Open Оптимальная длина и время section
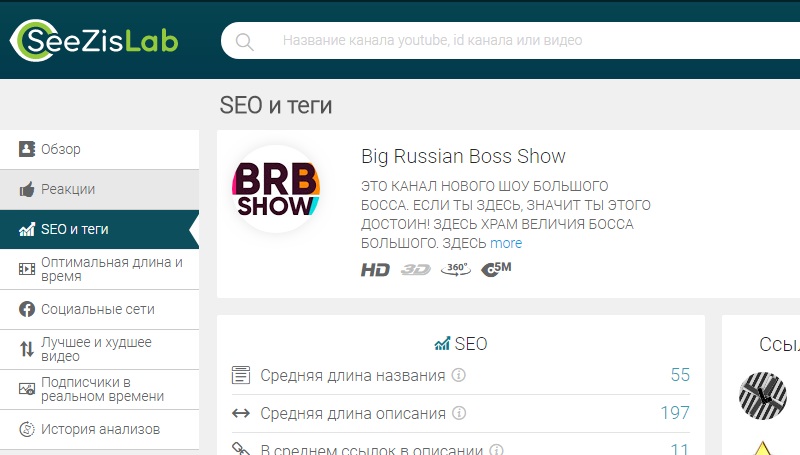This screenshot has height=455, width=800. click(99, 269)
